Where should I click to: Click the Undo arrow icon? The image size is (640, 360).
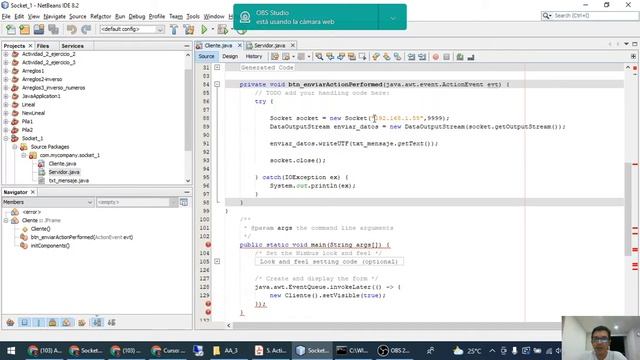[72, 29]
